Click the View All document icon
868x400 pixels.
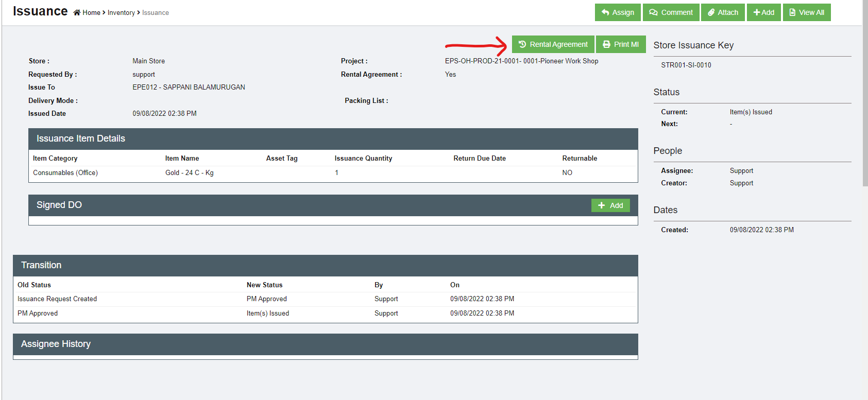(792, 12)
